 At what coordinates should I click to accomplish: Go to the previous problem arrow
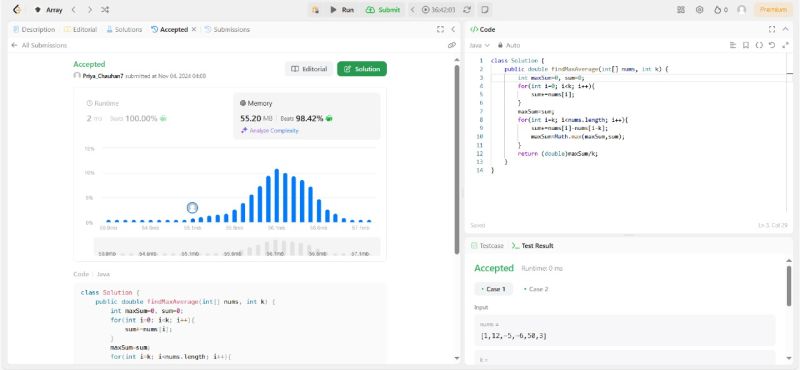(74, 10)
